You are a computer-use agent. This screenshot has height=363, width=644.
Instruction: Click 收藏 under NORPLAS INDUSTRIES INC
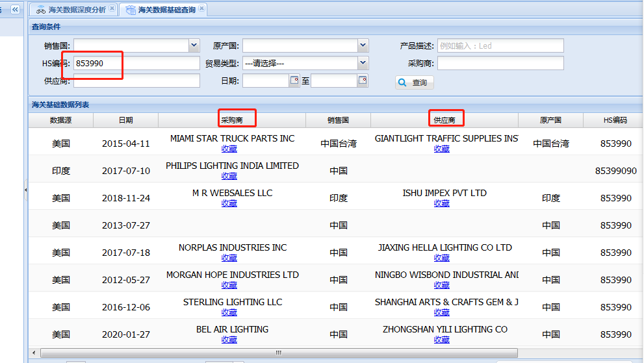coord(229,258)
